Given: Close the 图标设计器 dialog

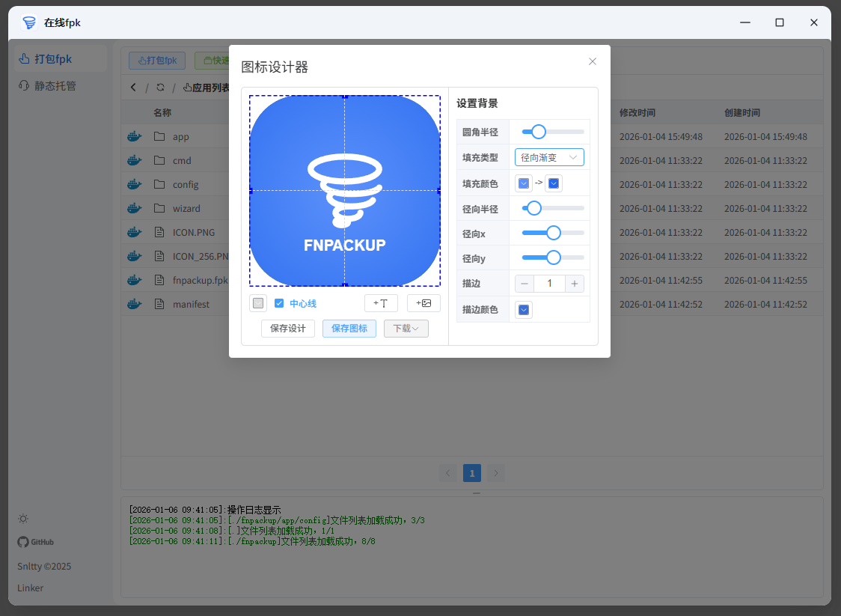Looking at the screenshot, I should (593, 61).
